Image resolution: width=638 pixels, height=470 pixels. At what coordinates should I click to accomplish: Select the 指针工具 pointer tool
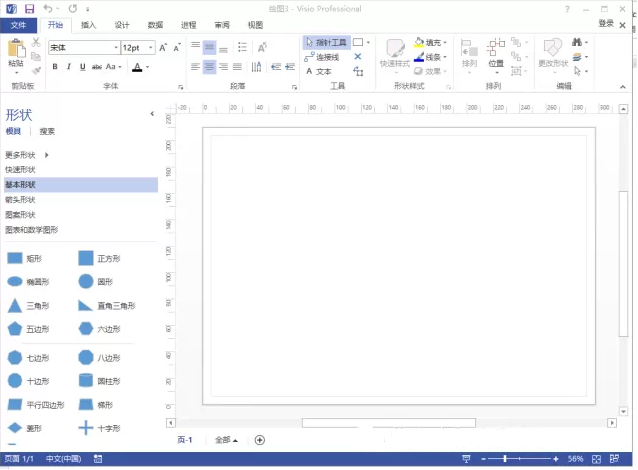click(x=326, y=43)
